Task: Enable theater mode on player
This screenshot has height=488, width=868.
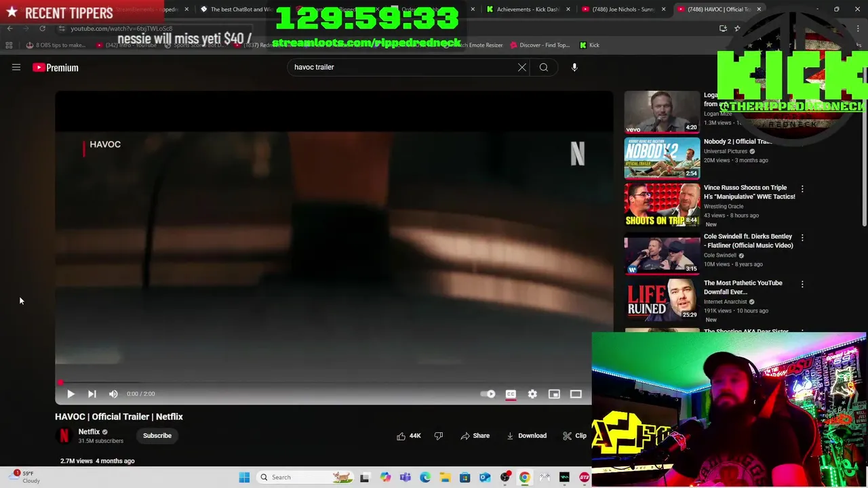Action: [576, 394]
